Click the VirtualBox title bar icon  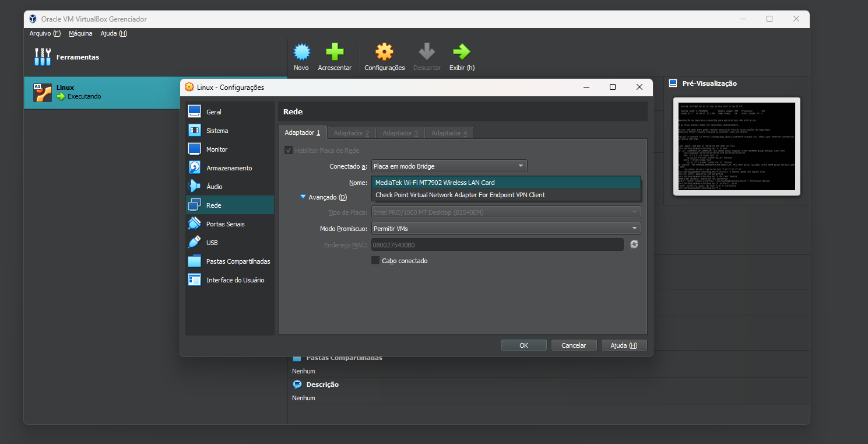tap(33, 19)
